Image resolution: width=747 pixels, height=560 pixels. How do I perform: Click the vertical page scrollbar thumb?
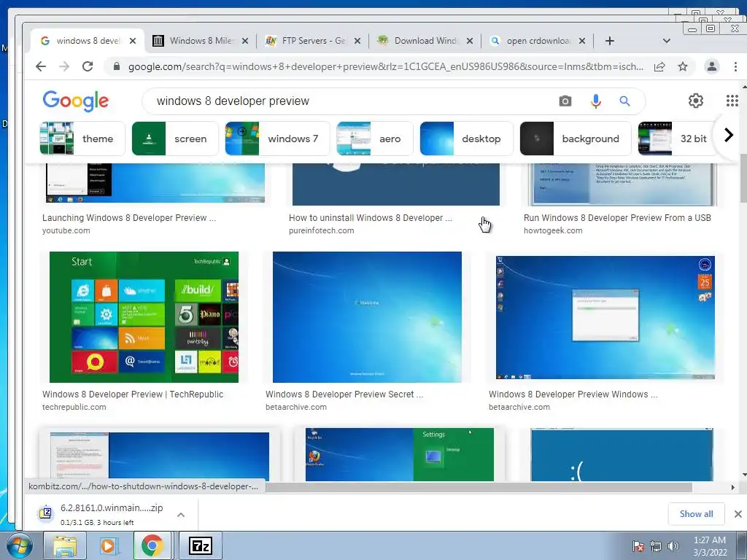coord(743,178)
